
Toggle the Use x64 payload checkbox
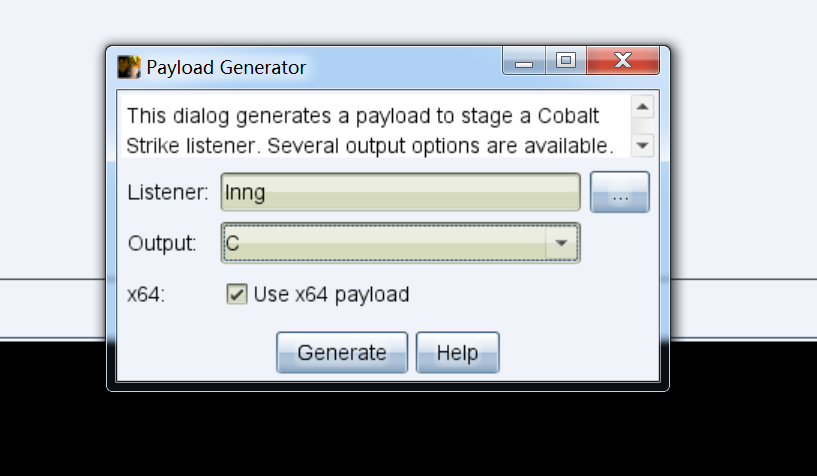tap(237, 294)
